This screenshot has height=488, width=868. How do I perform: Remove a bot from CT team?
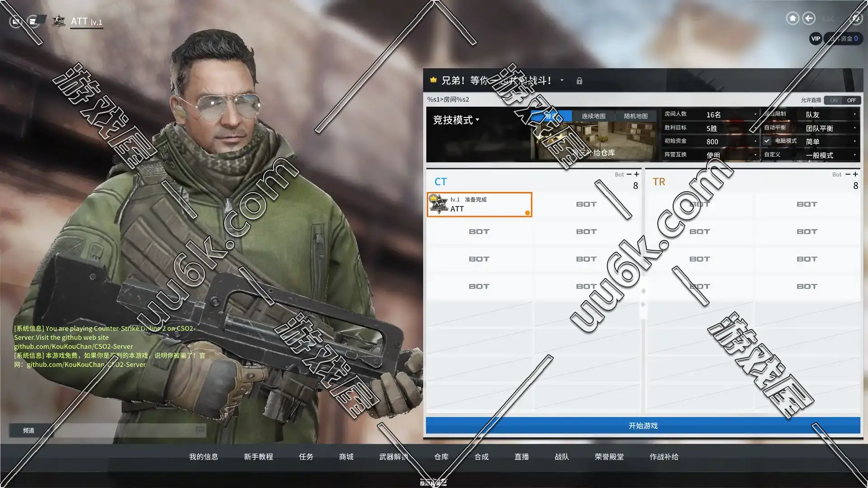coord(629,174)
